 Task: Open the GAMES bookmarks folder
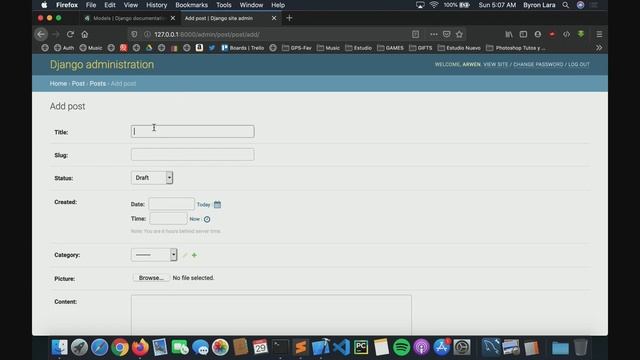390,48
